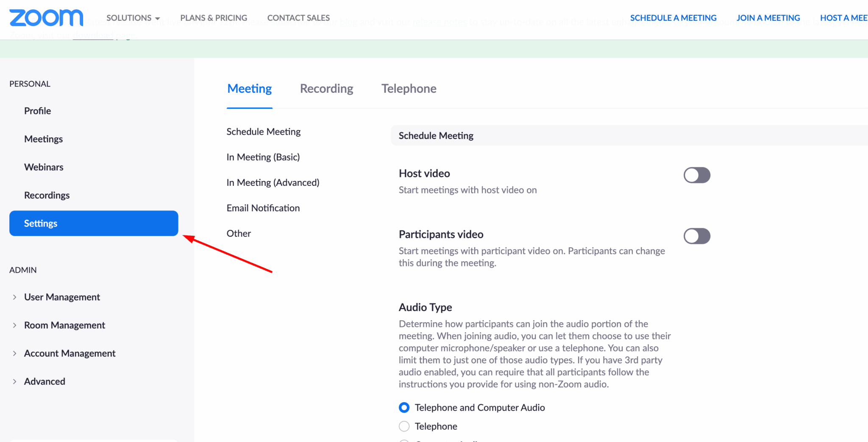Switch to the Meeting tab

point(250,88)
